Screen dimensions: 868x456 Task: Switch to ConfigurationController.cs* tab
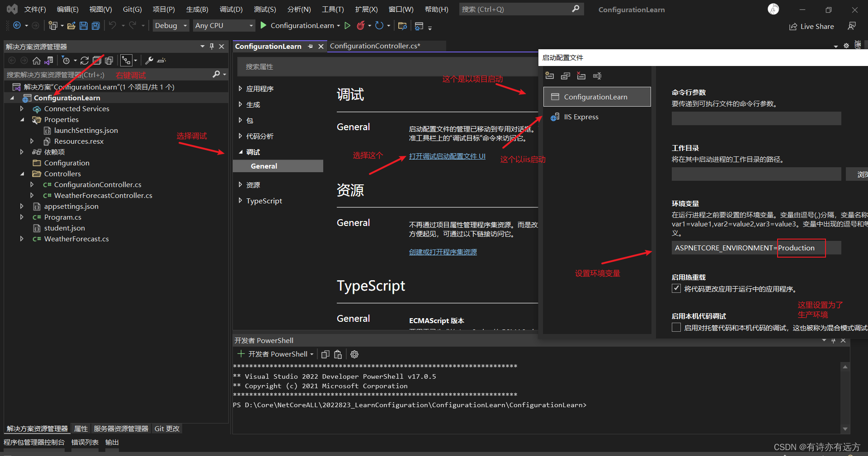click(375, 46)
